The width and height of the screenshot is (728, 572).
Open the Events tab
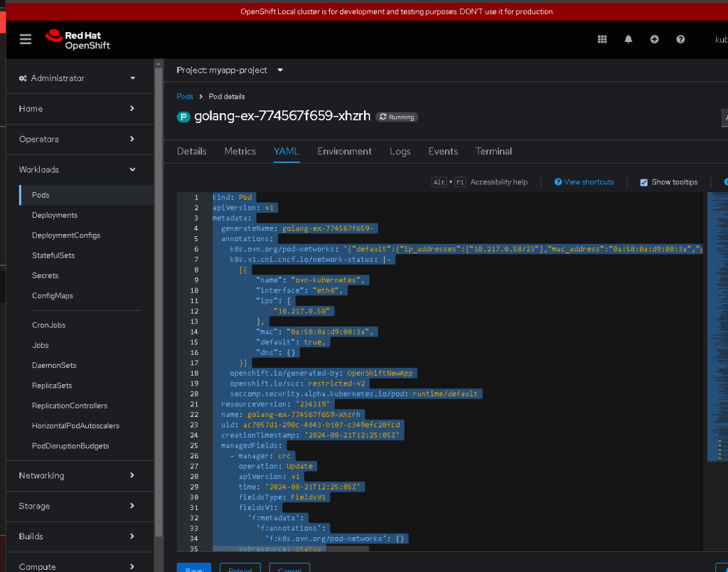click(443, 152)
